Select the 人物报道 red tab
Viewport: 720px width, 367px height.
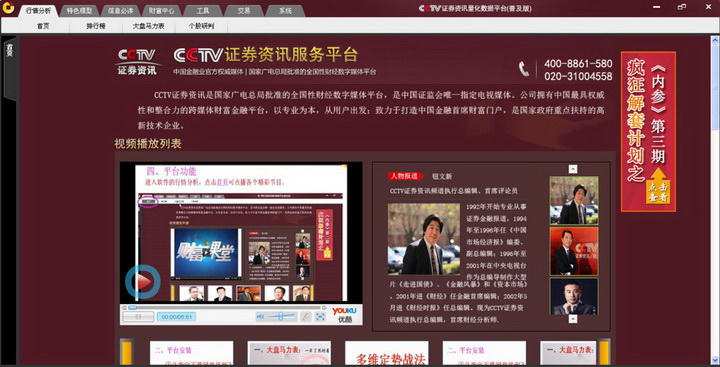(405, 176)
